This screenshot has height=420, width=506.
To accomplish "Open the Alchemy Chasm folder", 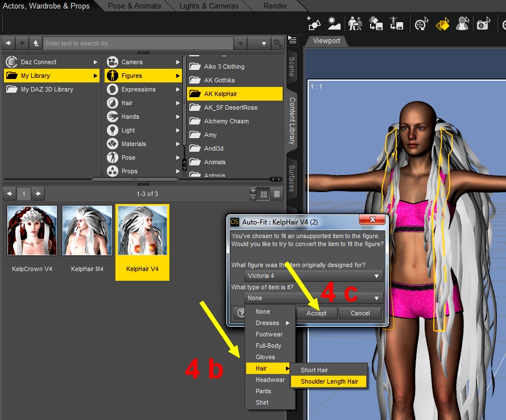I will (x=235, y=121).
